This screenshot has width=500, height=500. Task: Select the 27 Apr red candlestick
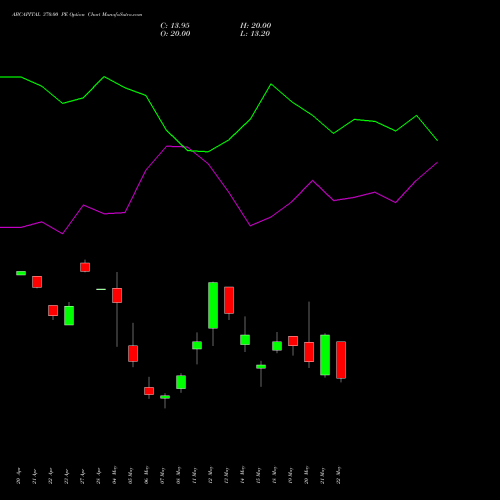(85, 267)
